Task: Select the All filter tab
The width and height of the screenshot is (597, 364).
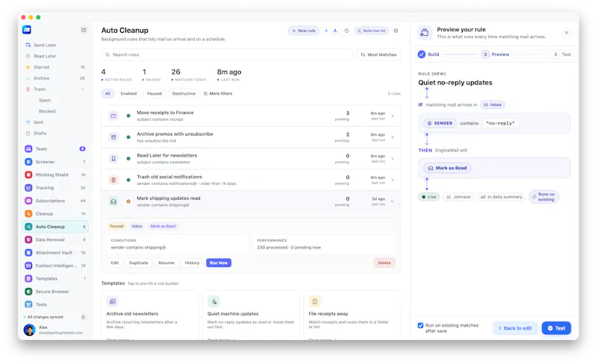Action: [x=107, y=94]
